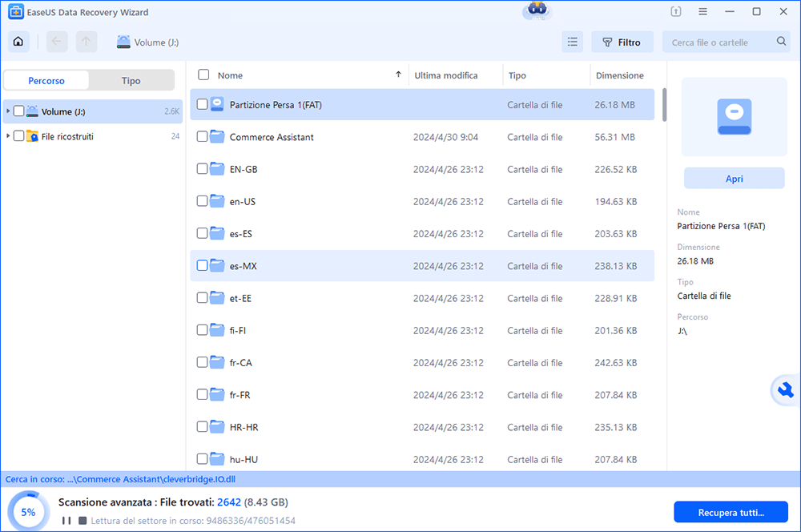Click the search magnifier icon
801x532 pixels.
tap(781, 42)
